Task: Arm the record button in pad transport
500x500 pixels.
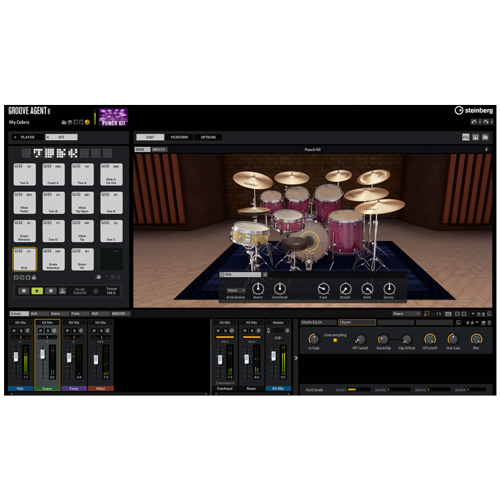Action: [51, 291]
